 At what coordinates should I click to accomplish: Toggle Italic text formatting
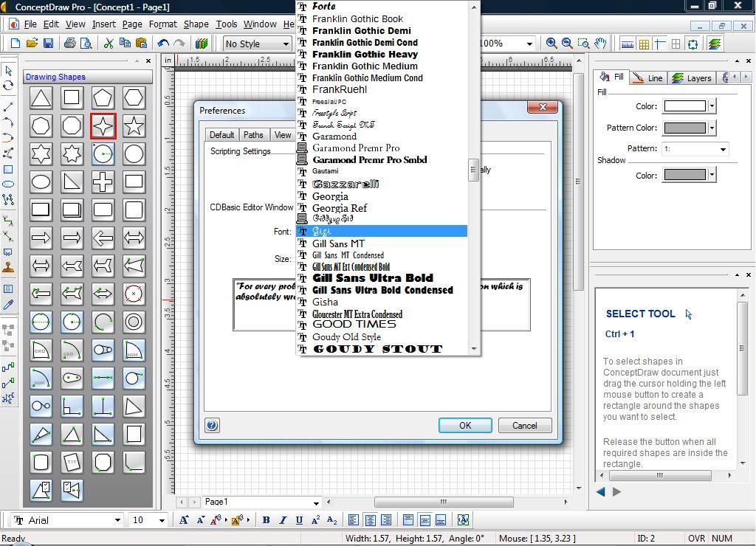point(283,520)
